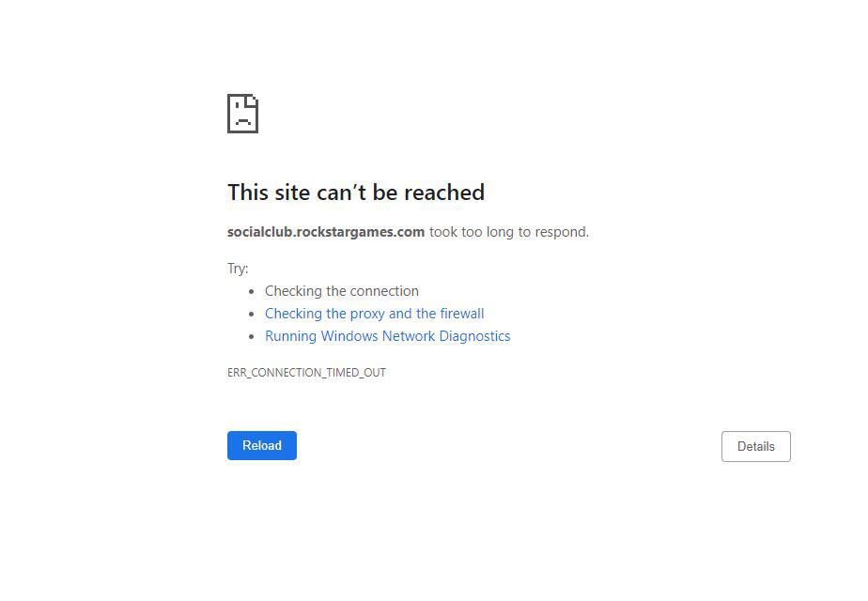Screen dimensions: 868x601
Task: Click the bullet before Checking the connection
Action: point(252,292)
